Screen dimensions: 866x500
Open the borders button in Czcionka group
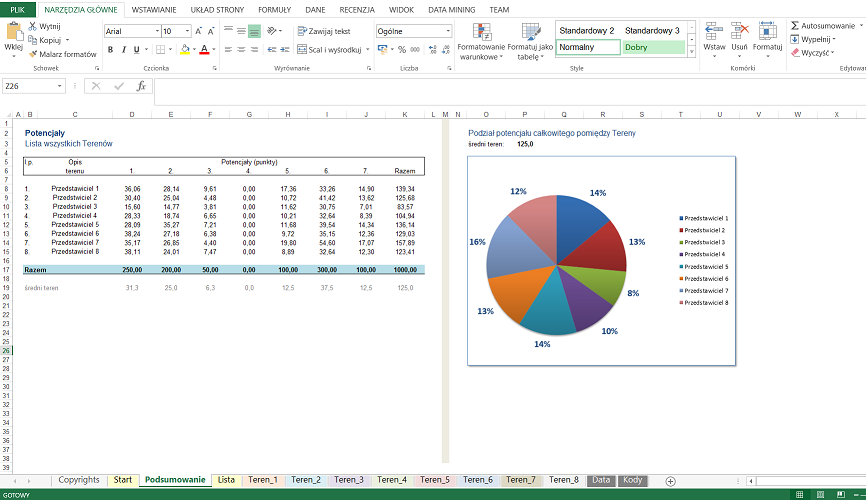pyautogui.click(x=160, y=50)
